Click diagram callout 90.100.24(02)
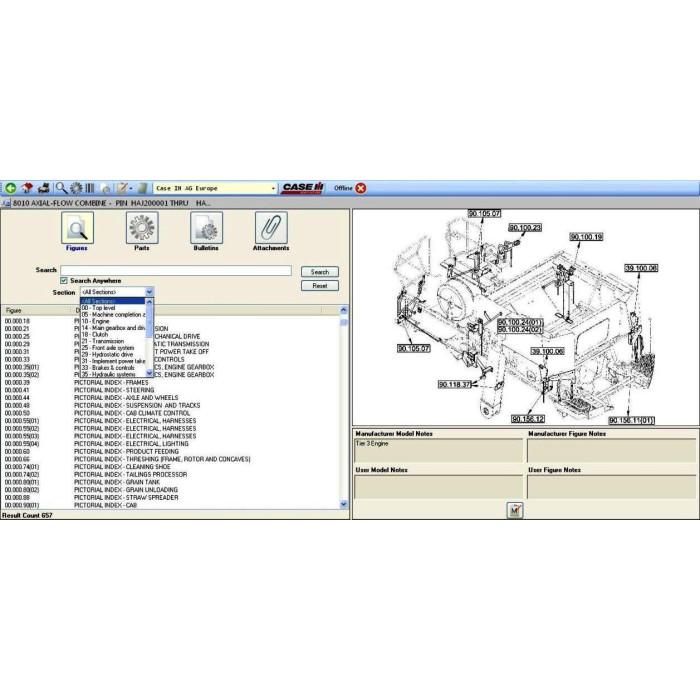700x700 pixels. tap(520, 330)
